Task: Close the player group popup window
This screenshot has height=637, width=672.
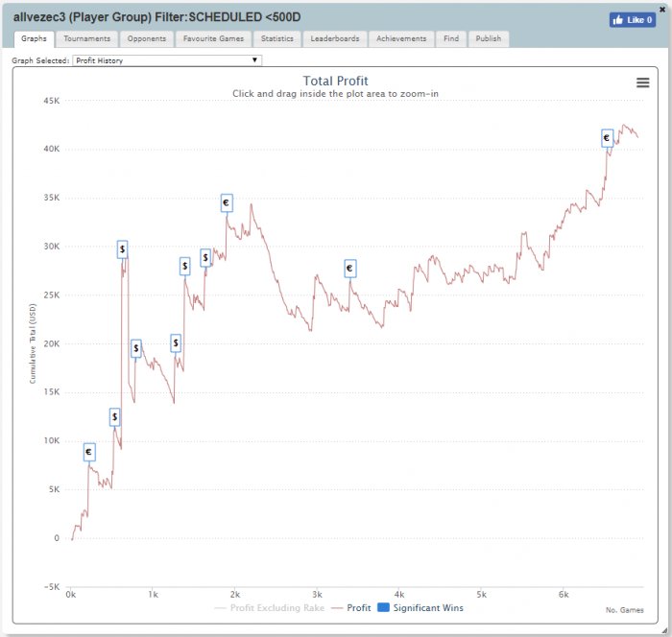Action: (x=662, y=8)
